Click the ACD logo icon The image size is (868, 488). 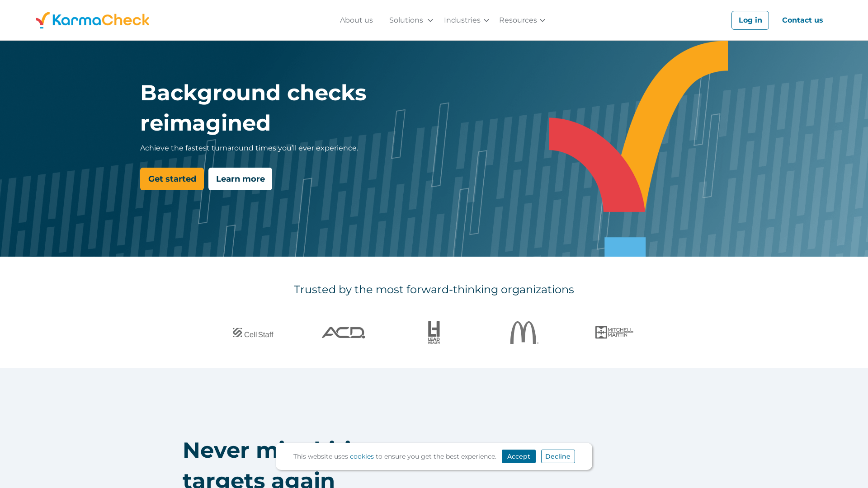point(344,332)
